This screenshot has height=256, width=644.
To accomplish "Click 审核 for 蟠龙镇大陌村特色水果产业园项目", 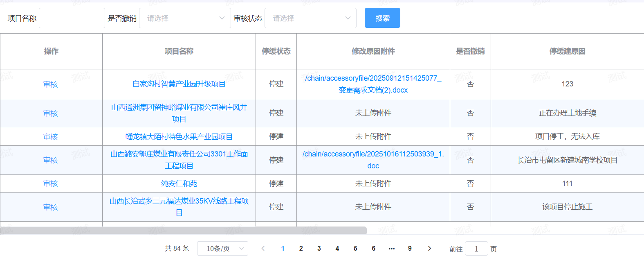I will coord(51,137).
